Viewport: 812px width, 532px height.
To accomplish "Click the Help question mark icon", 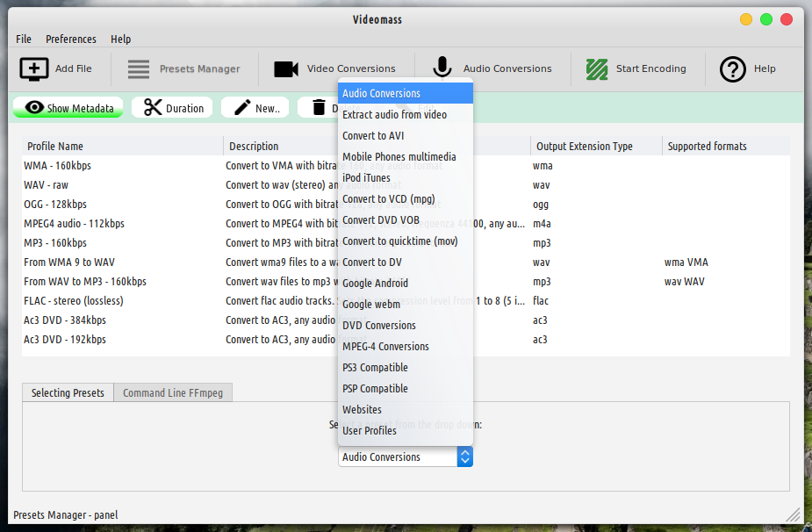I will click(733, 68).
